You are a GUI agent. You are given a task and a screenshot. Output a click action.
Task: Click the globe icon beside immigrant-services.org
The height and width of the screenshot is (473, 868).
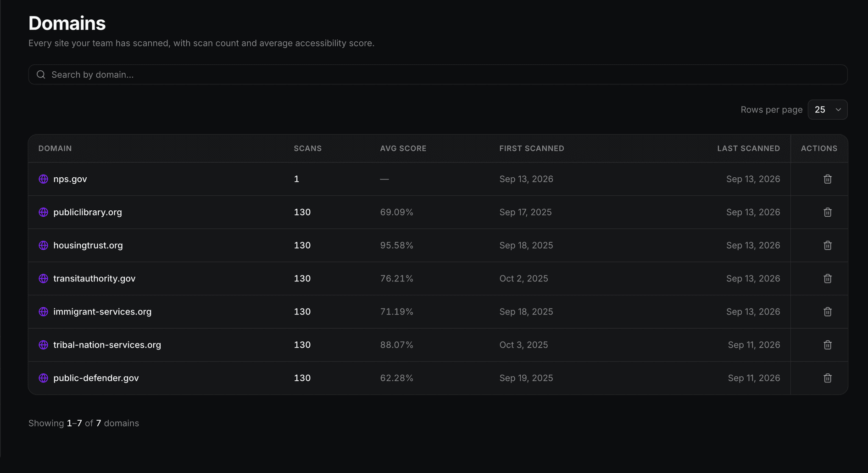(43, 311)
